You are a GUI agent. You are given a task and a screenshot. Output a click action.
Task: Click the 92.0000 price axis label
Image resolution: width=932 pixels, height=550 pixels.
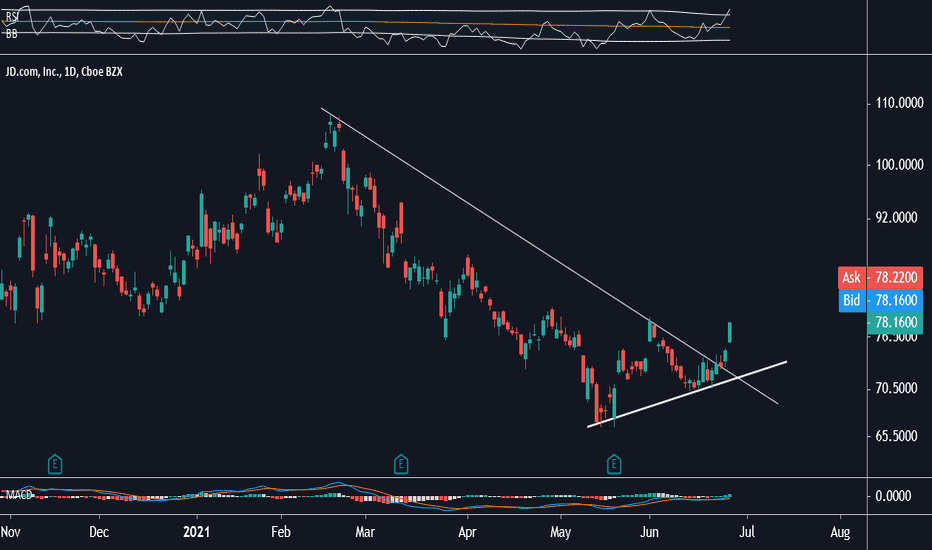tap(896, 218)
